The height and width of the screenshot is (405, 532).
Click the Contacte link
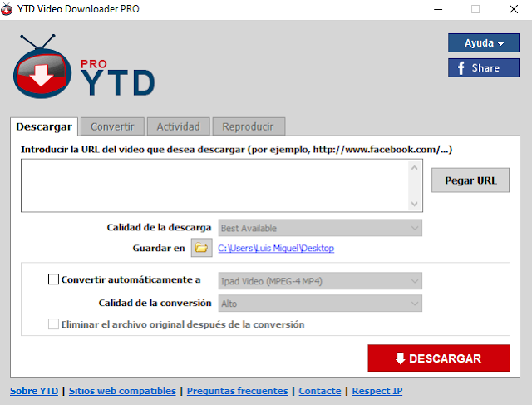319,391
